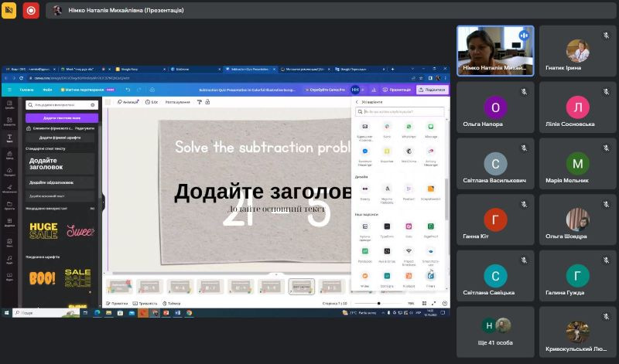
Task: Open the Uploads tab in Canva sidebar
Action: (9, 172)
